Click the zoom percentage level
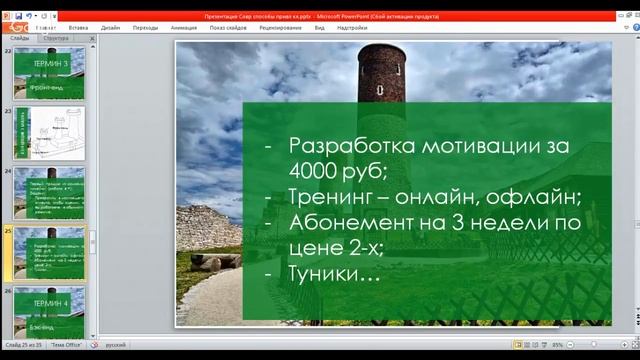This screenshot has height=360, width=640. pyautogui.click(x=557, y=345)
